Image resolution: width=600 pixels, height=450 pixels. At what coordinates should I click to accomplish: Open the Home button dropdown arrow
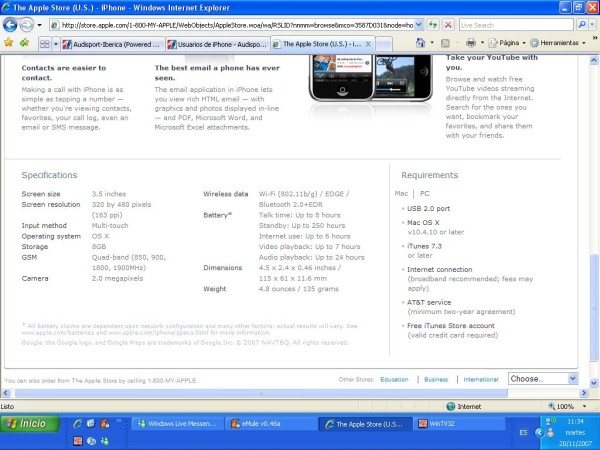coord(432,43)
